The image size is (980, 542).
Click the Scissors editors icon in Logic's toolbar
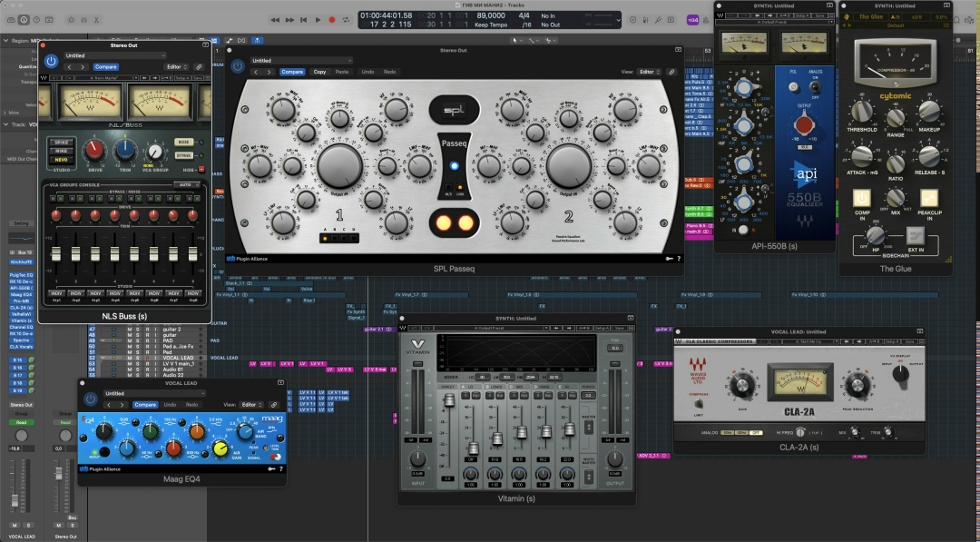pos(97,20)
